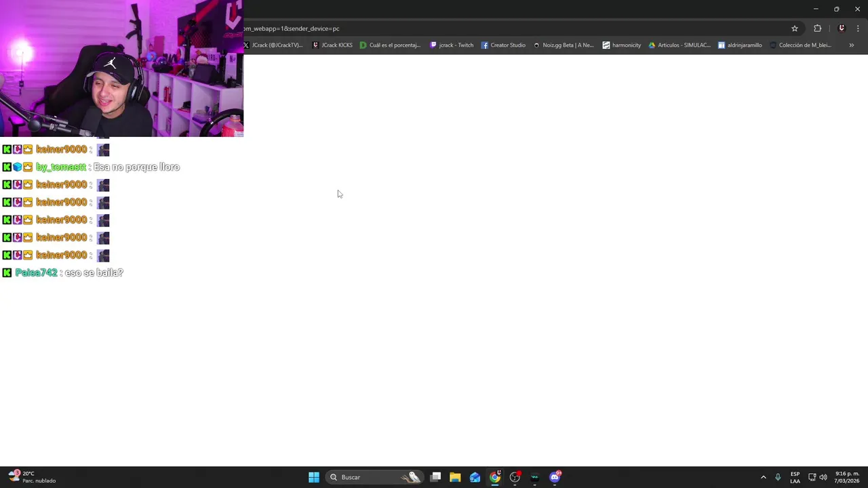Open the round red-dot app on the taskbar
This screenshot has height=488, width=868.
point(515,477)
